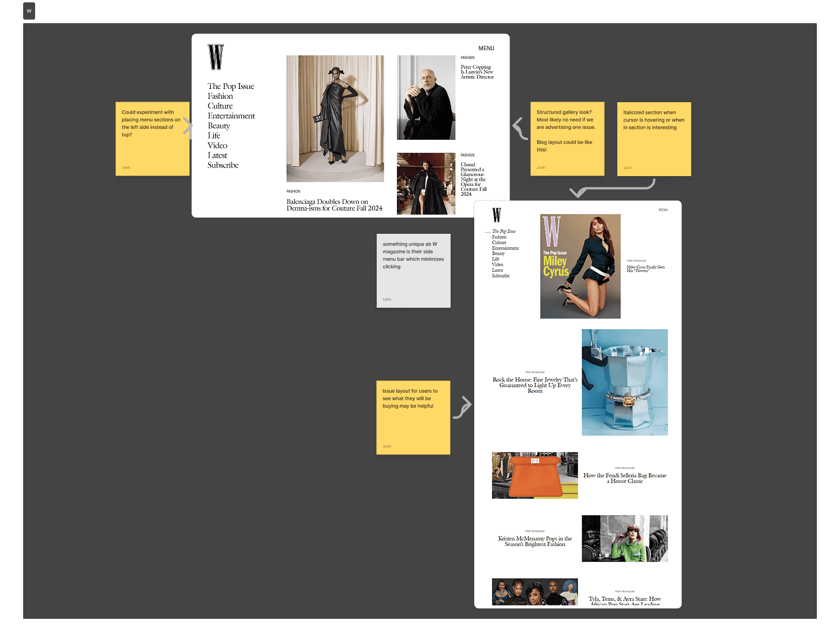Select Entertainment in the small sidebar menu

click(x=505, y=248)
